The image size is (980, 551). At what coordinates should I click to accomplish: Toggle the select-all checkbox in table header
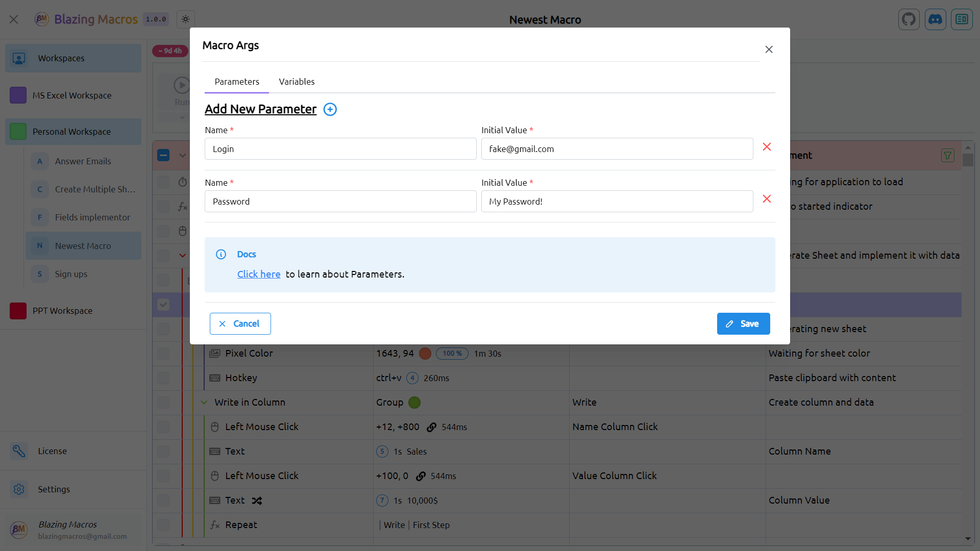tap(163, 155)
